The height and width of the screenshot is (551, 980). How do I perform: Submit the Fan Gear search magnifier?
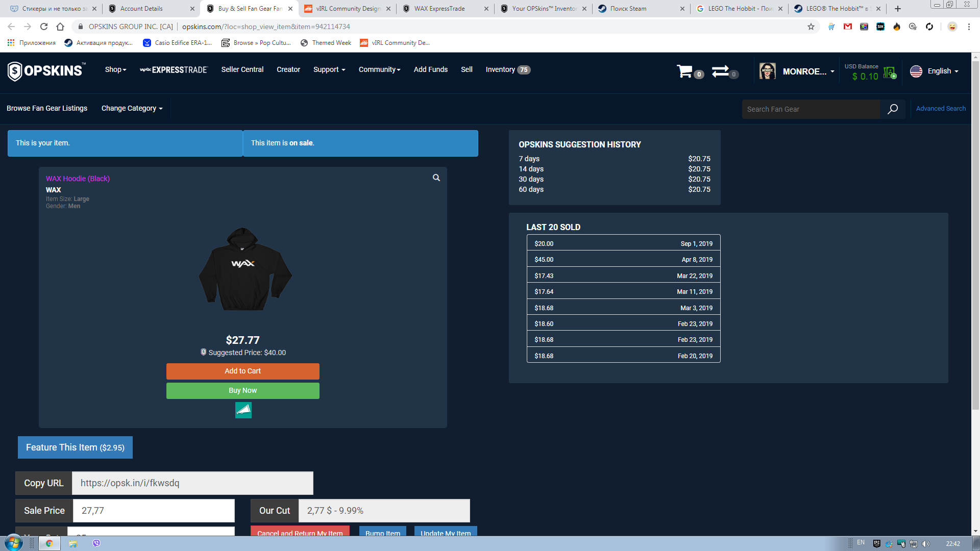(x=893, y=109)
